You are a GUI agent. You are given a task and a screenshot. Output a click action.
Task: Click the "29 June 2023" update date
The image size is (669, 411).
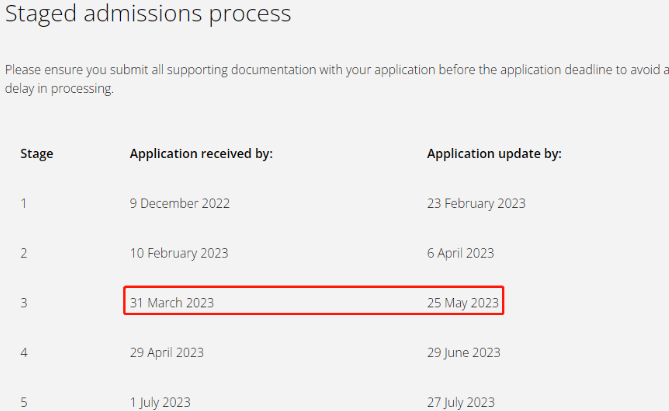[464, 352]
